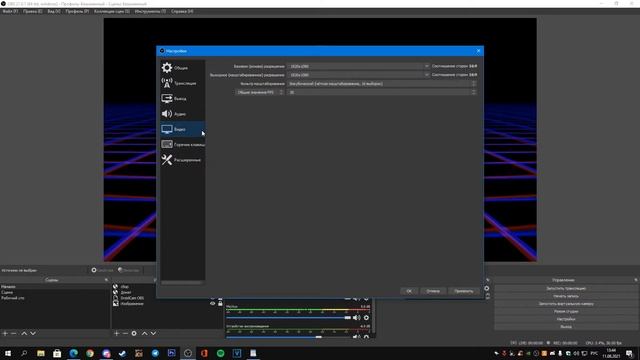
Task: Select the image source in Sources list
Action: [132, 304]
